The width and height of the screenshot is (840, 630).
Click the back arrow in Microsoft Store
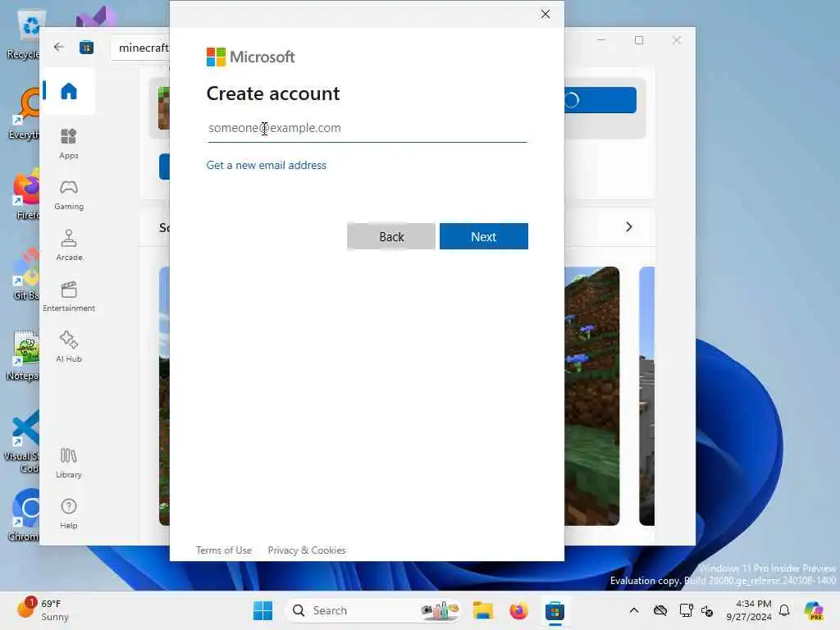click(59, 47)
